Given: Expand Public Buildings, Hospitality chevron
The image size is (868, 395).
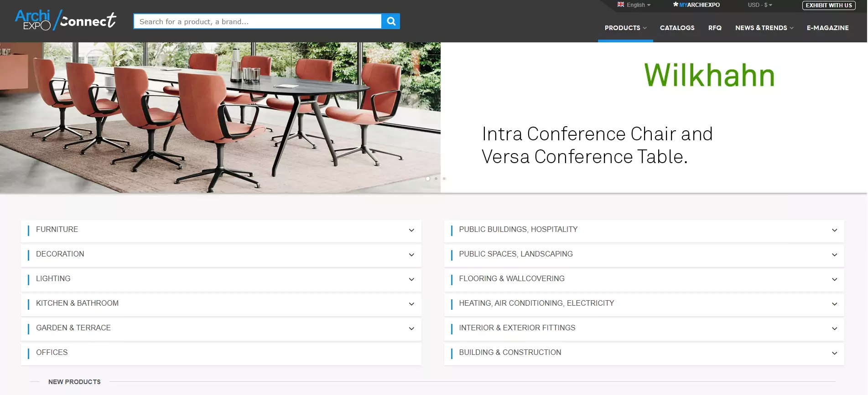Looking at the screenshot, I should (x=834, y=230).
